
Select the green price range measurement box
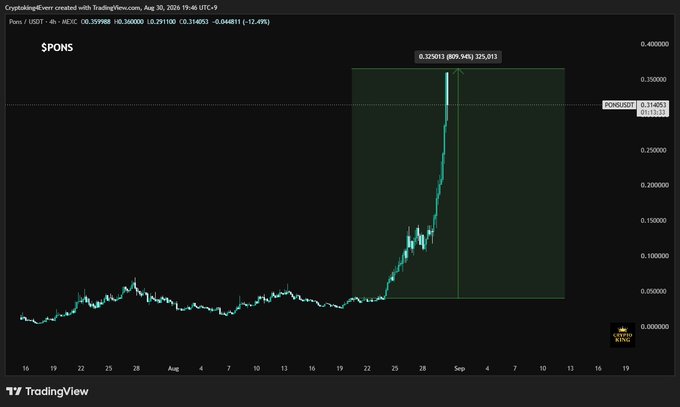click(458, 183)
